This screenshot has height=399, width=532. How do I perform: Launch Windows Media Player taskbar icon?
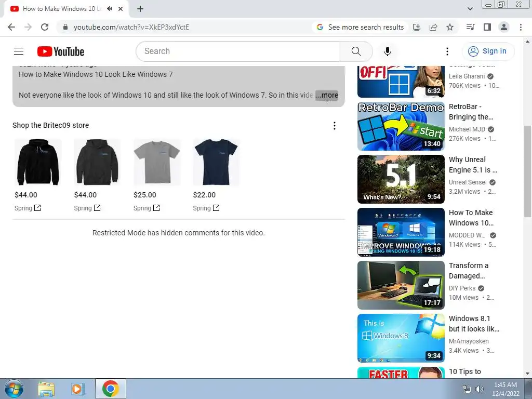pos(78,389)
